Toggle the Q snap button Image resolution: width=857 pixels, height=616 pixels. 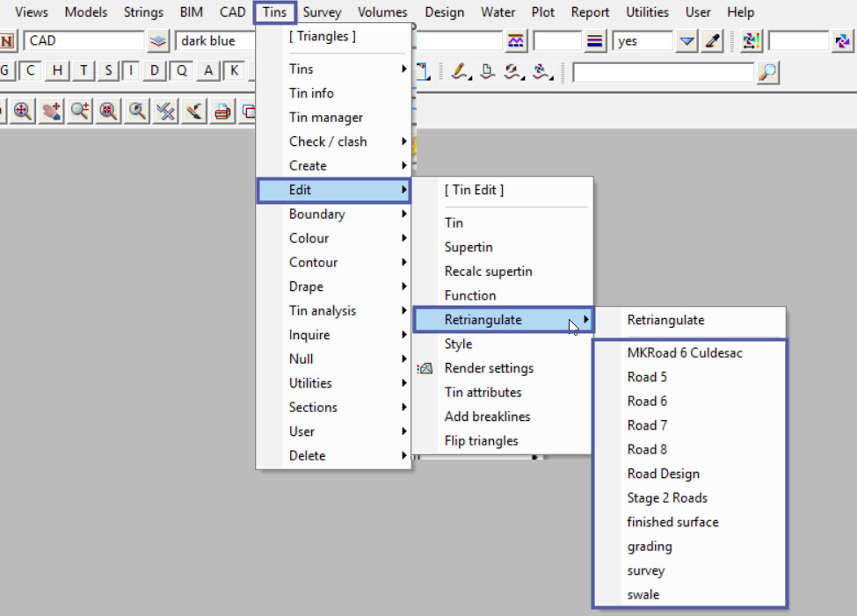[x=181, y=71]
